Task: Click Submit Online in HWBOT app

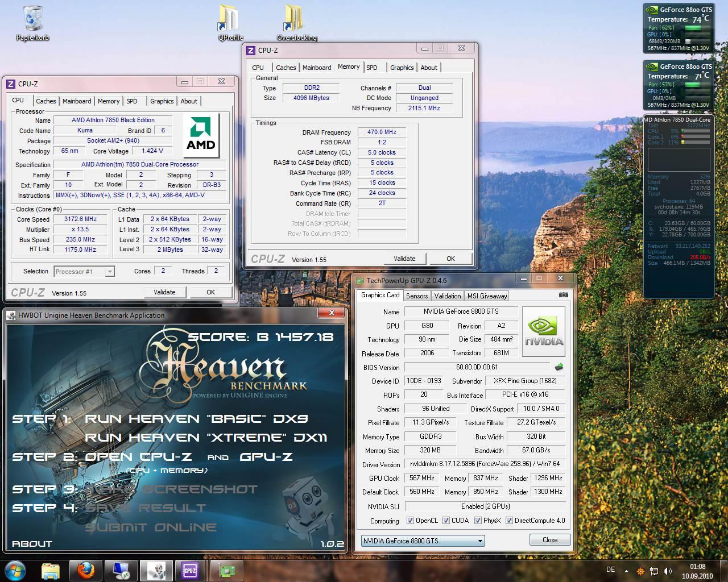Action: pyautogui.click(x=151, y=527)
